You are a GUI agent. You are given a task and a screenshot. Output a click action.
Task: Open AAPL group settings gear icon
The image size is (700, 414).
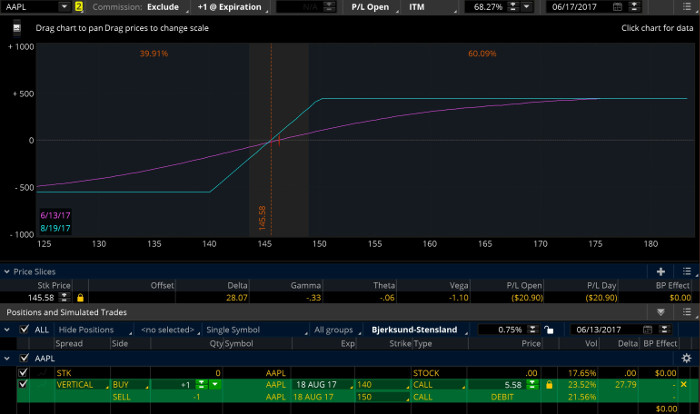coord(686,357)
